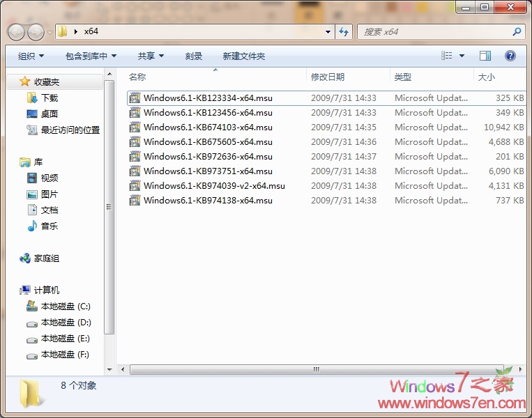Click the horizontal scrollbar right arrow
Image resolution: width=532 pixels, height=418 pixels.
point(520,369)
